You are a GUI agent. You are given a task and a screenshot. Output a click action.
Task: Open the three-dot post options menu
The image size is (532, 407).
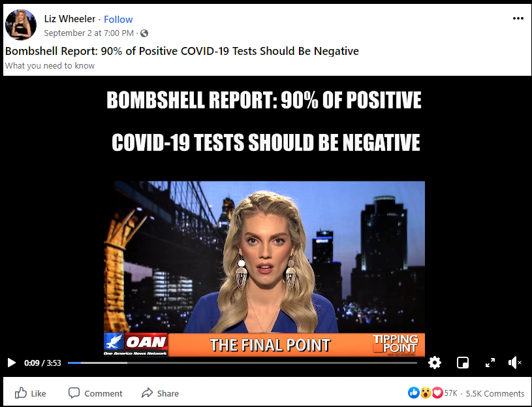click(518, 18)
